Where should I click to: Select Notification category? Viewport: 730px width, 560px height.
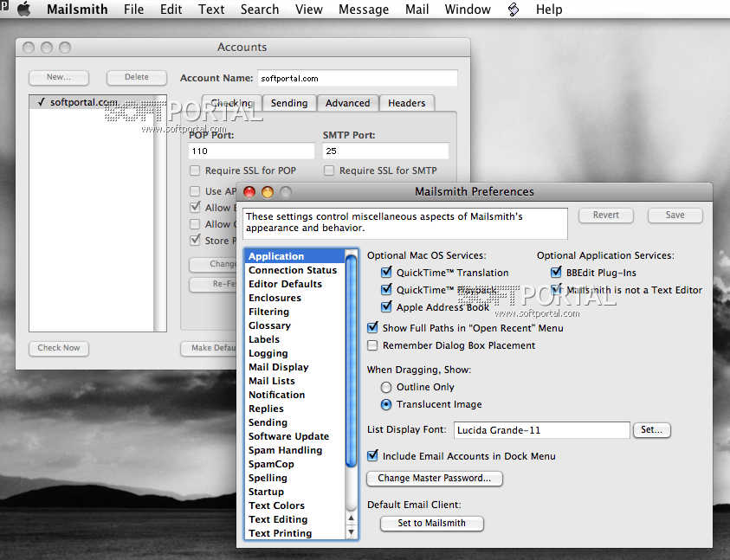(x=295, y=395)
